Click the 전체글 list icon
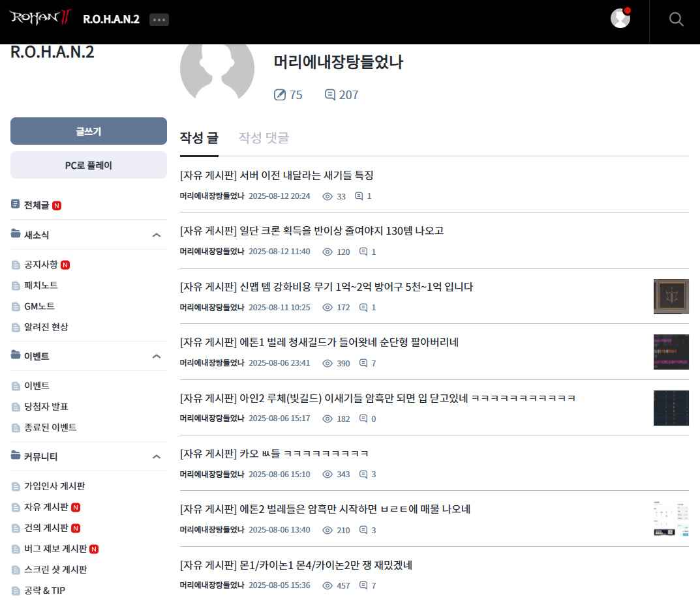This screenshot has width=700, height=601. tap(16, 205)
